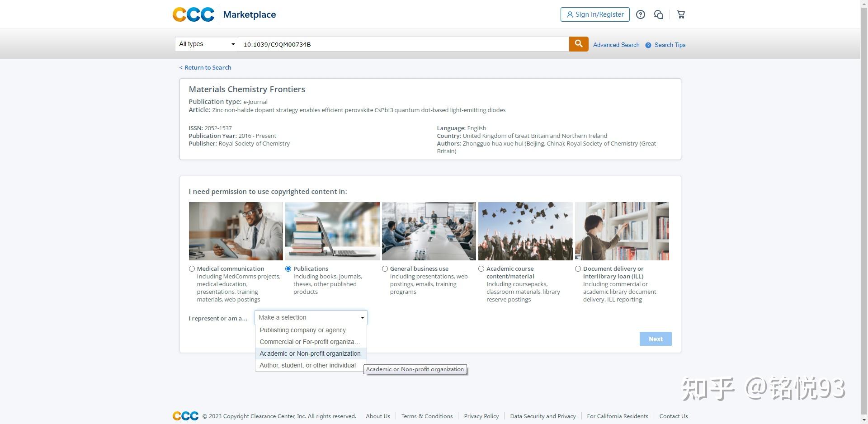Screen dimensions: 868x424
Task: Open the About Us footer link
Action: click(x=378, y=416)
